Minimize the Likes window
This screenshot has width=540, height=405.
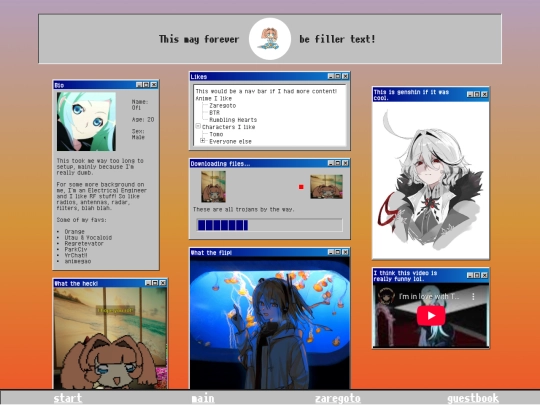(x=331, y=76)
